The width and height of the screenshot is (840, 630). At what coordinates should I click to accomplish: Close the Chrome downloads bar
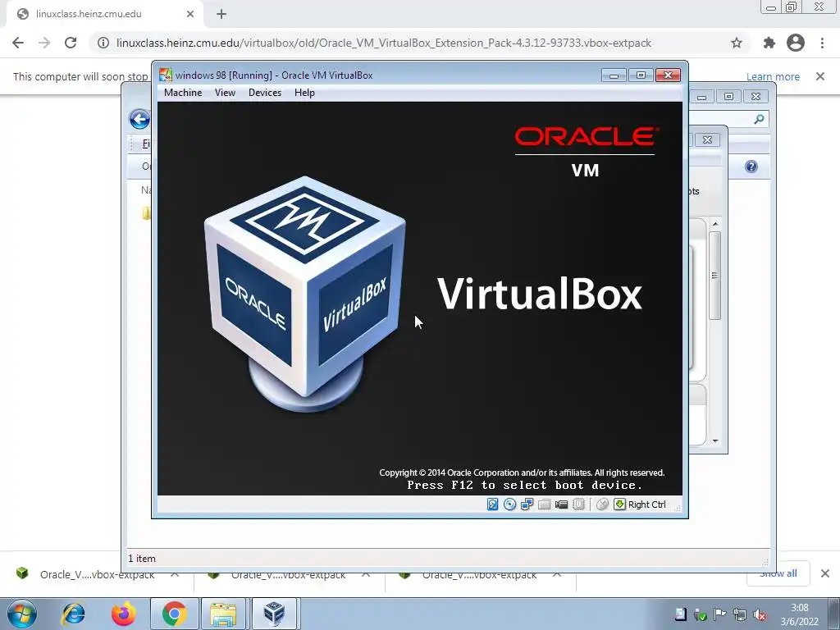point(825,573)
